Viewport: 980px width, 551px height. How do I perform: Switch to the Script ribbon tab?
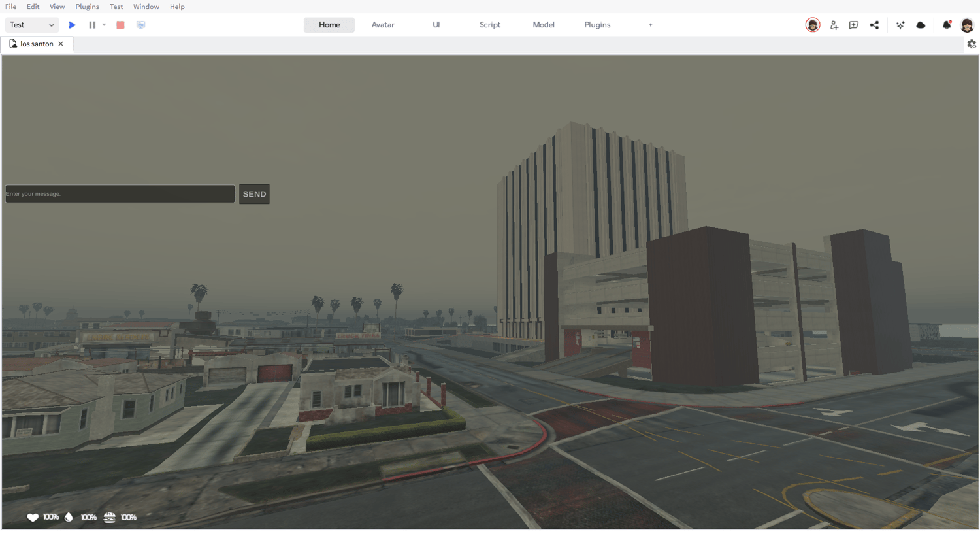[x=490, y=25]
